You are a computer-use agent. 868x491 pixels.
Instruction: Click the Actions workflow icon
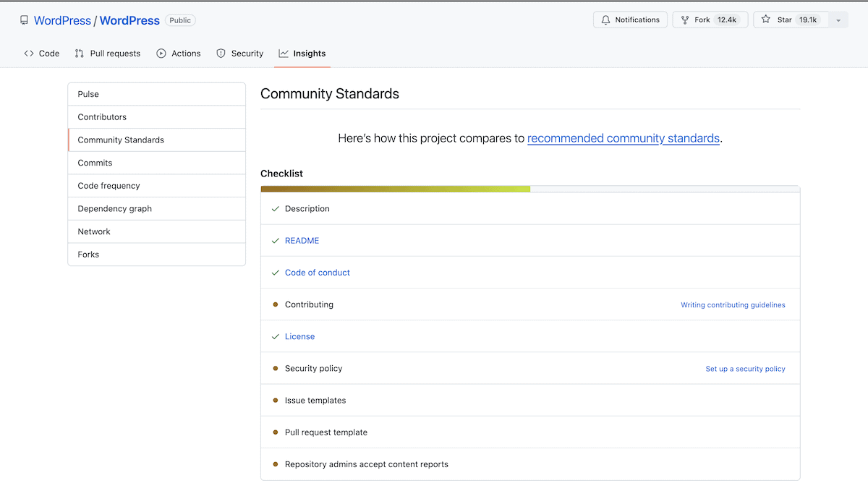point(160,53)
